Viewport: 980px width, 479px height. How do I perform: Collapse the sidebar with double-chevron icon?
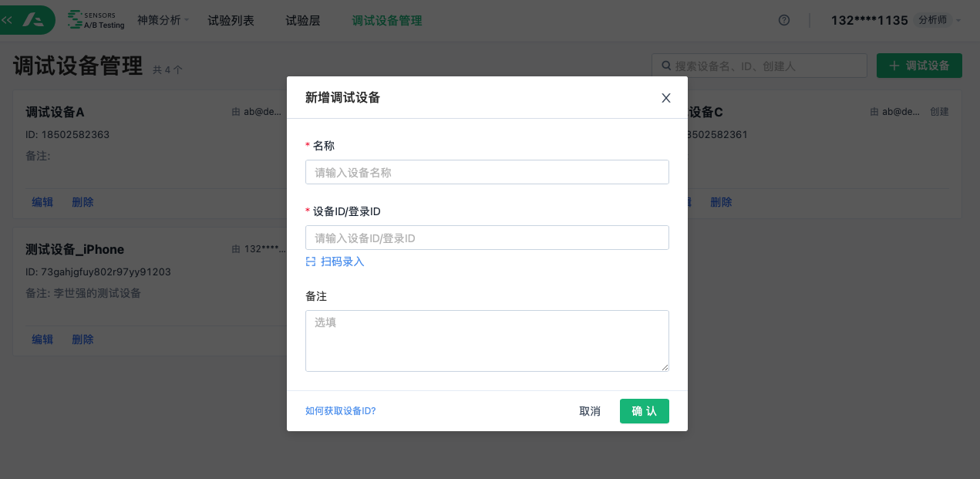8,20
